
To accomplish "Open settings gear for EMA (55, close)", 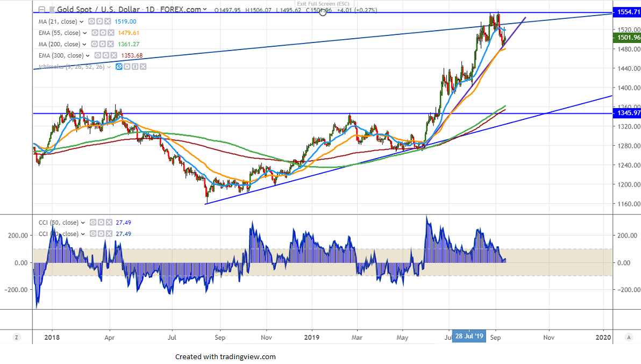I will [x=103, y=33].
